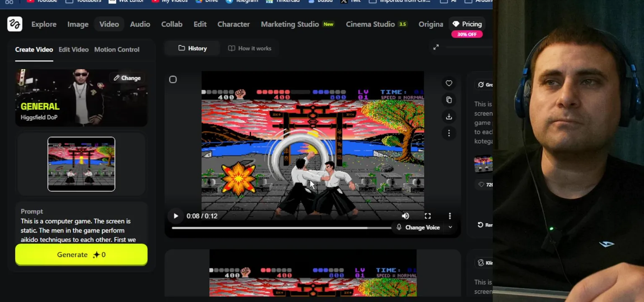Screen dimensions: 644x302
Task: Click the New badge next to Marketing Studio
Action: (328, 24)
